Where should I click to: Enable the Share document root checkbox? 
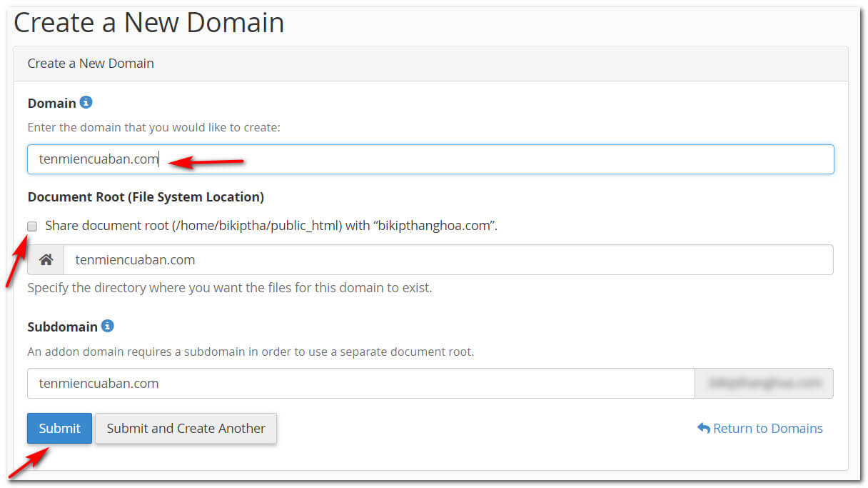[32, 226]
